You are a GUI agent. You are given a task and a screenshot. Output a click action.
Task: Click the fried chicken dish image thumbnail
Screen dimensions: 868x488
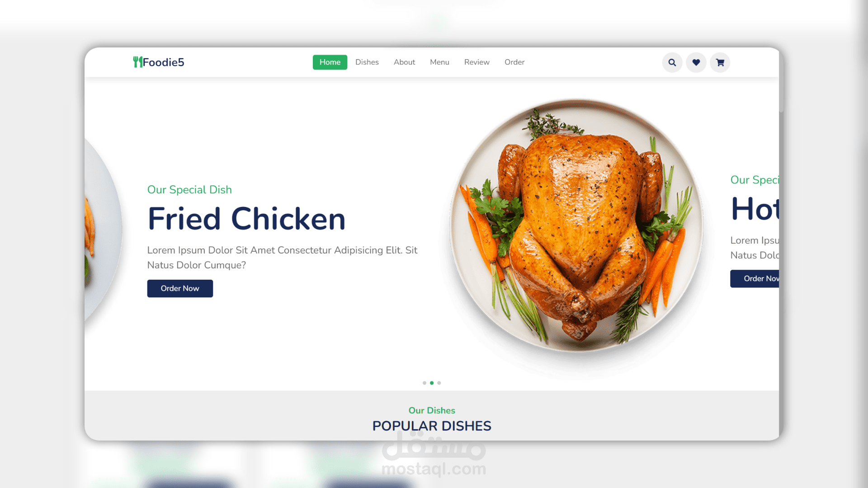[577, 230]
